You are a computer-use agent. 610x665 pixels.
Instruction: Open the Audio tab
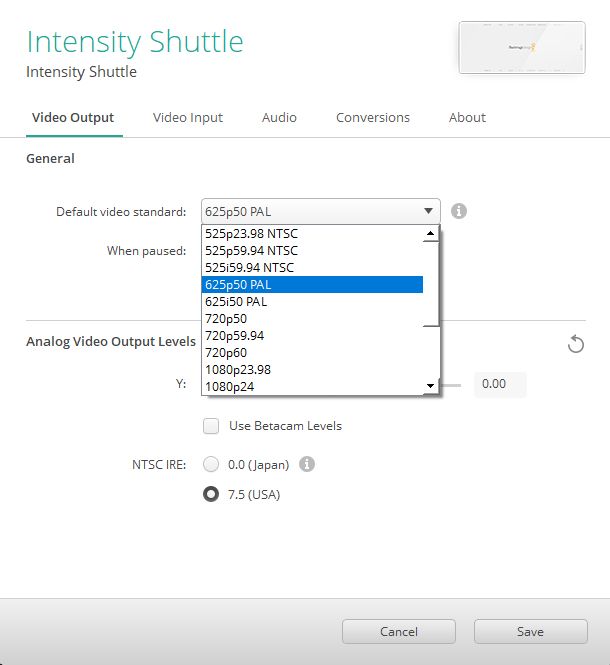tap(279, 117)
